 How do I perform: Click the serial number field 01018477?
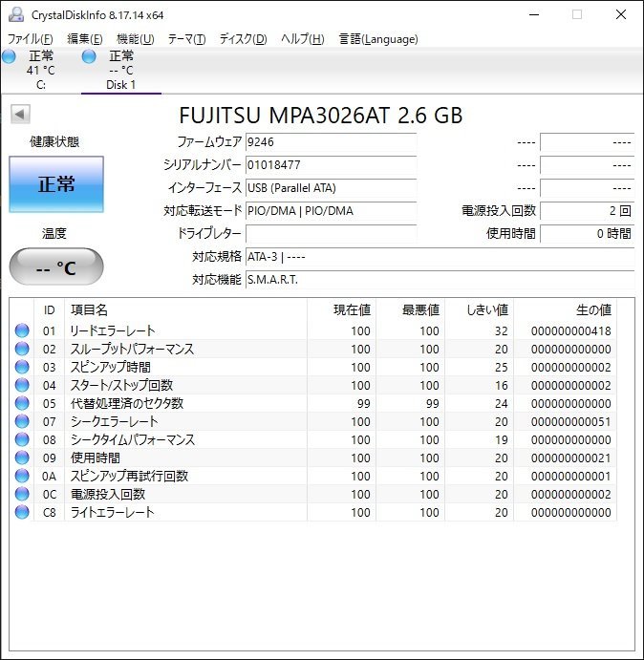(331, 165)
